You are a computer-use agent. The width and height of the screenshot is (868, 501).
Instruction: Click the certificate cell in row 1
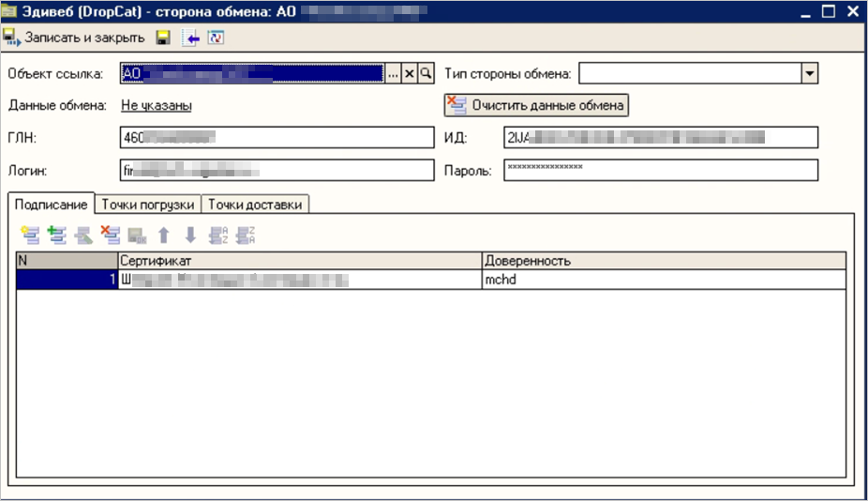tap(300, 280)
